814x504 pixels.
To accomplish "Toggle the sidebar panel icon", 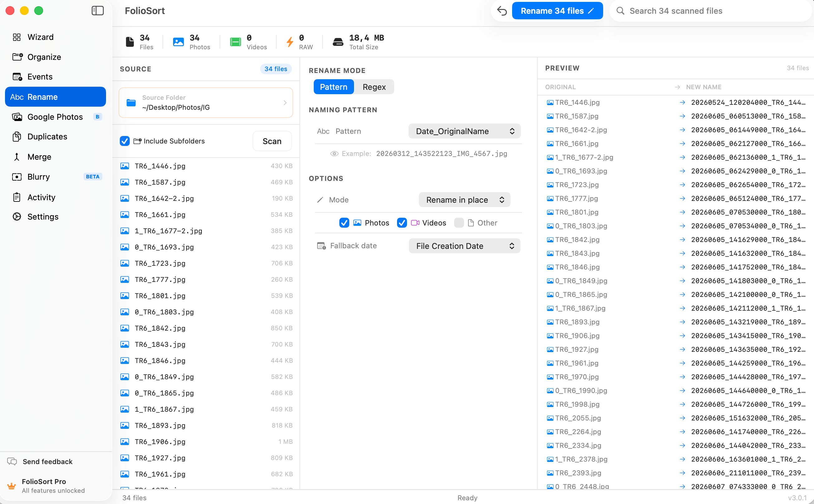I will click(x=98, y=11).
